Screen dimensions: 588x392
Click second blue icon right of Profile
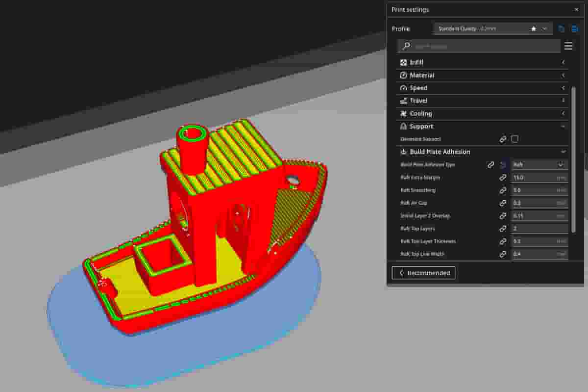click(x=574, y=29)
